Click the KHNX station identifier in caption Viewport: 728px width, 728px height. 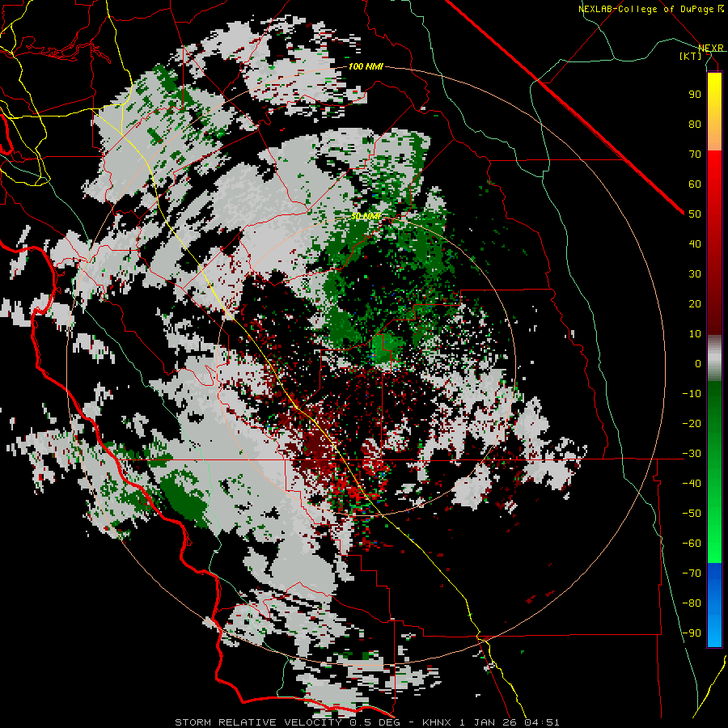click(438, 722)
